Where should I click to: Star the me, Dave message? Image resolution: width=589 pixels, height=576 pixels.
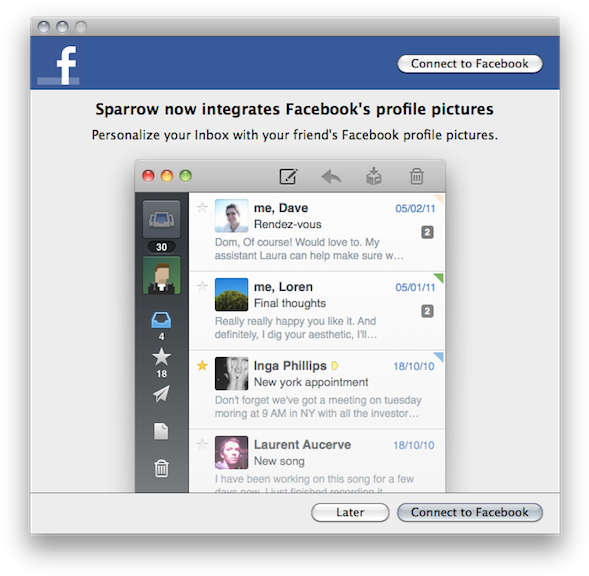(x=202, y=207)
